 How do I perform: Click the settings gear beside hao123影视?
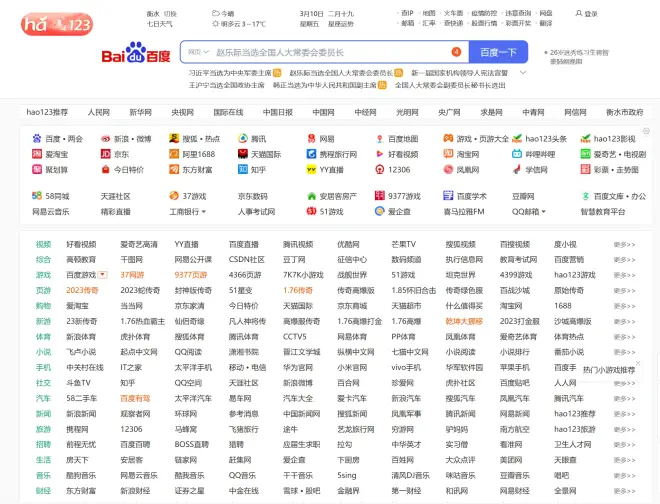[646, 131]
